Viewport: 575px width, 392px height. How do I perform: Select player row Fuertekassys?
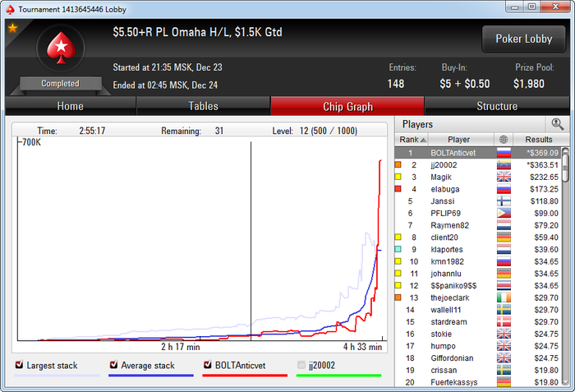click(478, 382)
